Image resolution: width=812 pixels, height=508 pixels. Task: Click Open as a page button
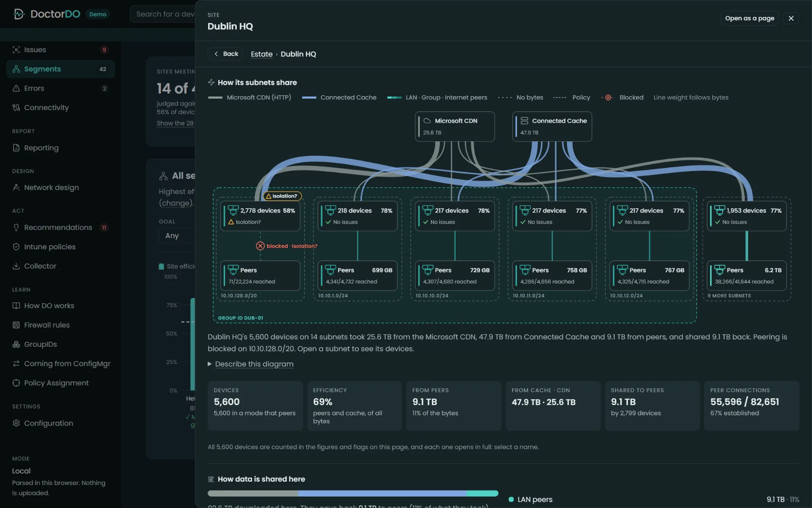(749, 18)
